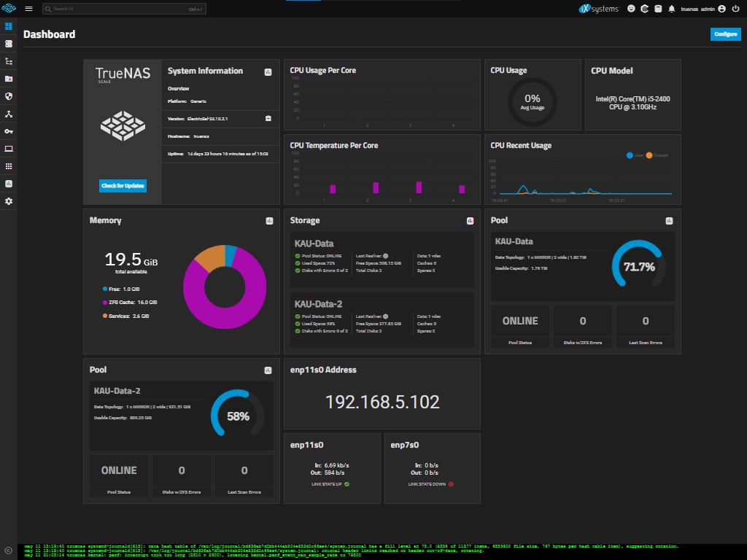747x560 pixels.
Task: Open the Dashboard page from the sidebar
Action: click(9, 26)
